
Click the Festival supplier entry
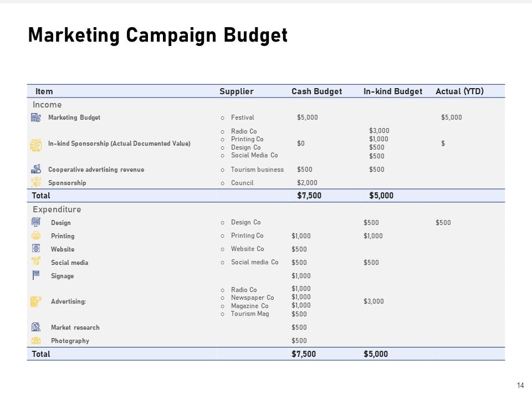[243, 117]
